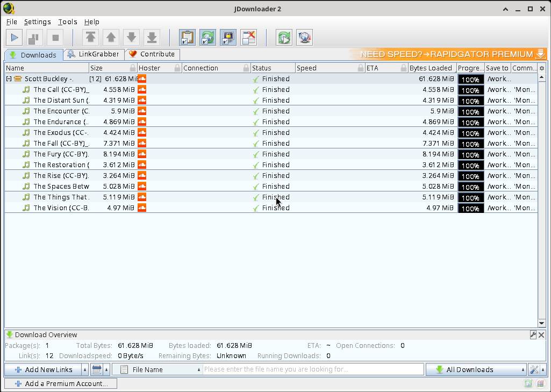Click the globe update check icon
Viewport: 551px width, 392px height.
[304, 38]
